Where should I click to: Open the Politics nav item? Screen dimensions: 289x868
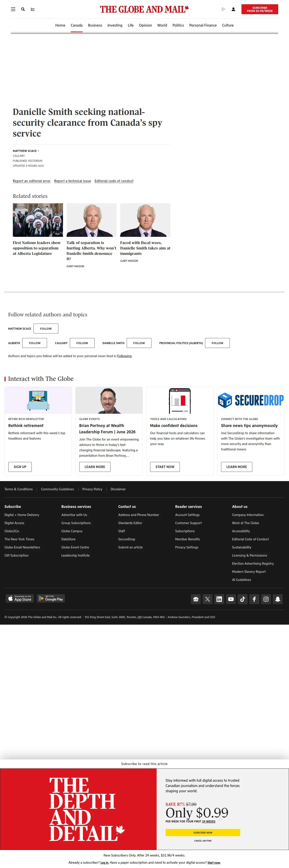pyautogui.click(x=178, y=25)
